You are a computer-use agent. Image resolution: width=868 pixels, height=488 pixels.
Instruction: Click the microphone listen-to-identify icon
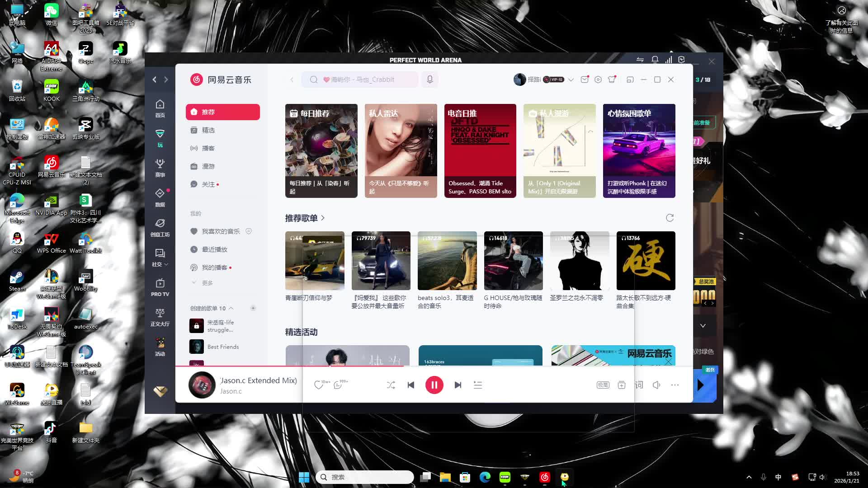point(430,80)
